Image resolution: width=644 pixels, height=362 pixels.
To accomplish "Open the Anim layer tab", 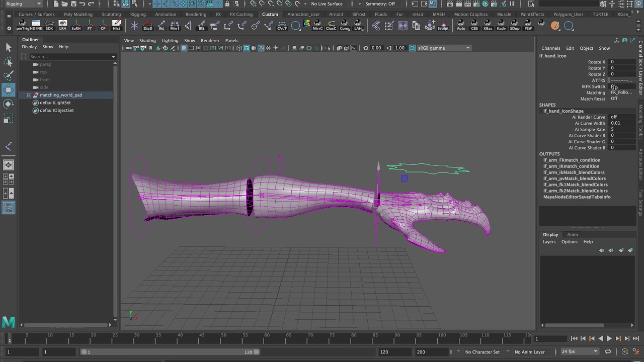I will pyautogui.click(x=573, y=235).
